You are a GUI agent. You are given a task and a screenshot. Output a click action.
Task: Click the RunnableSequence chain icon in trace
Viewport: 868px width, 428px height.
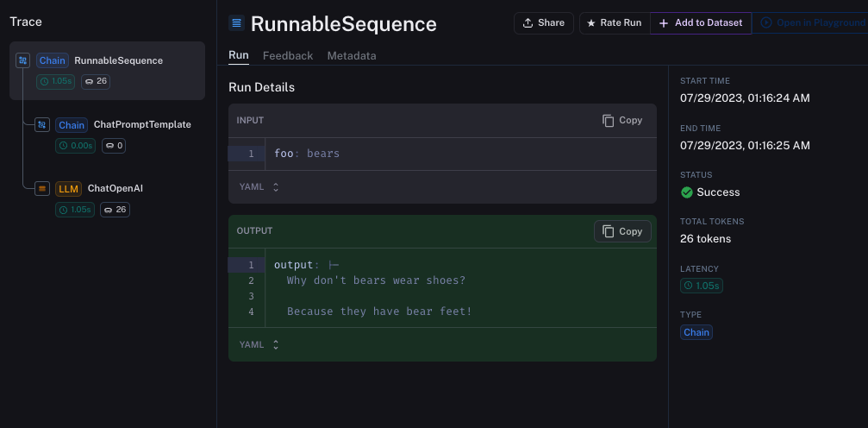click(x=23, y=60)
